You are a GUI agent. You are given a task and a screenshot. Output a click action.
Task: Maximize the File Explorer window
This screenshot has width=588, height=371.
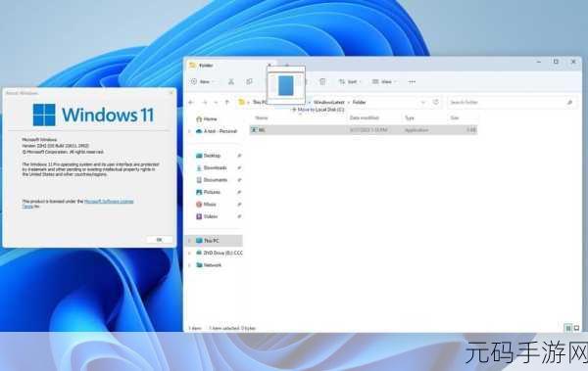[x=556, y=62]
